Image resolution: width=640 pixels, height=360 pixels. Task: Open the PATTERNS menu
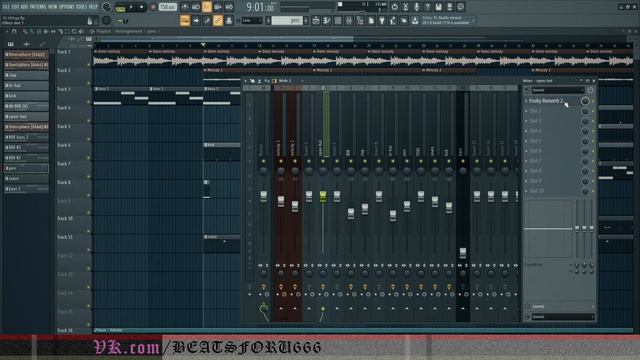(38, 7)
